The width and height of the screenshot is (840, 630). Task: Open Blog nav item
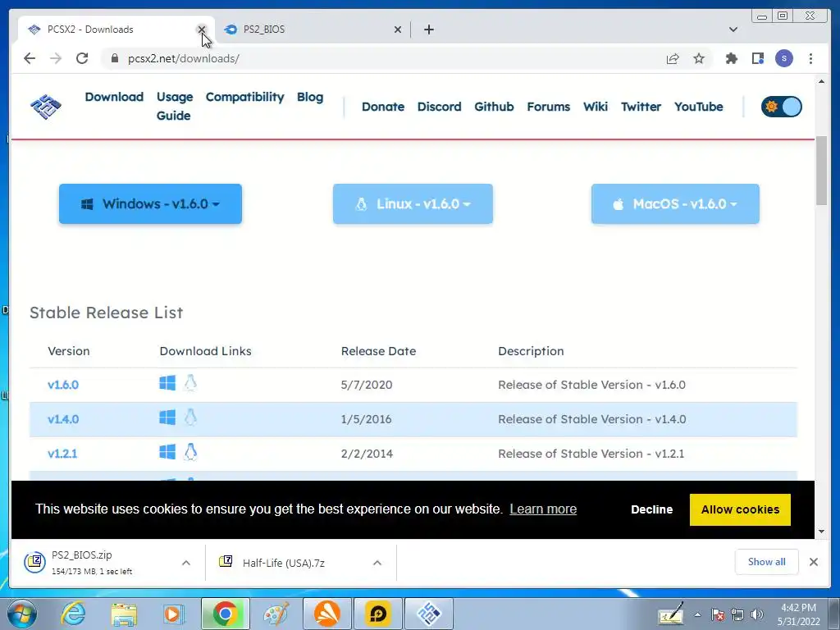(x=310, y=97)
